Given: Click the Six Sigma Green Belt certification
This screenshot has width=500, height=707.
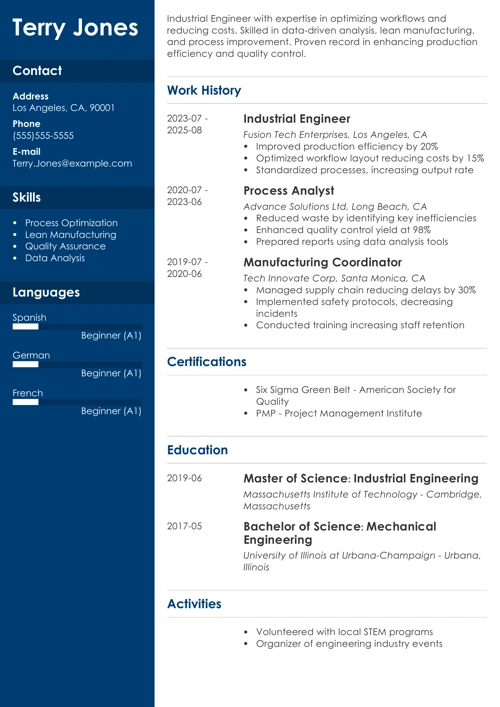Looking at the screenshot, I should [356, 395].
